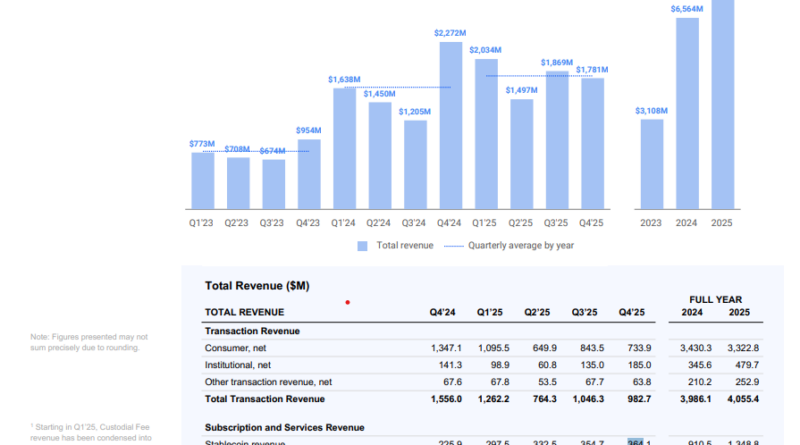Click the $954M data label above Q4'23
The width and height of the screenshot is (800, 445).
tap(309, 131)
